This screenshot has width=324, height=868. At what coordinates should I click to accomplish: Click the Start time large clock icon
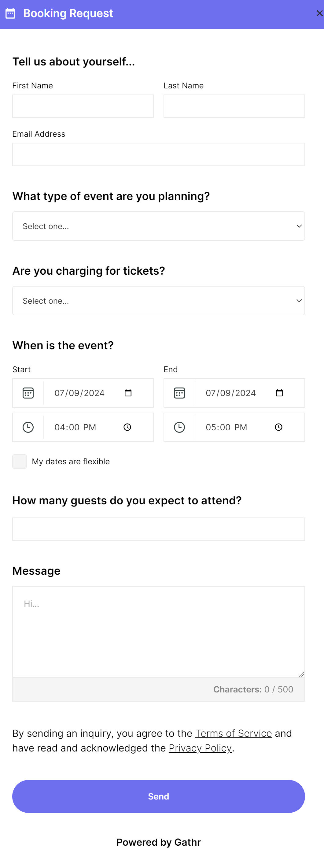tap(28, 427)
